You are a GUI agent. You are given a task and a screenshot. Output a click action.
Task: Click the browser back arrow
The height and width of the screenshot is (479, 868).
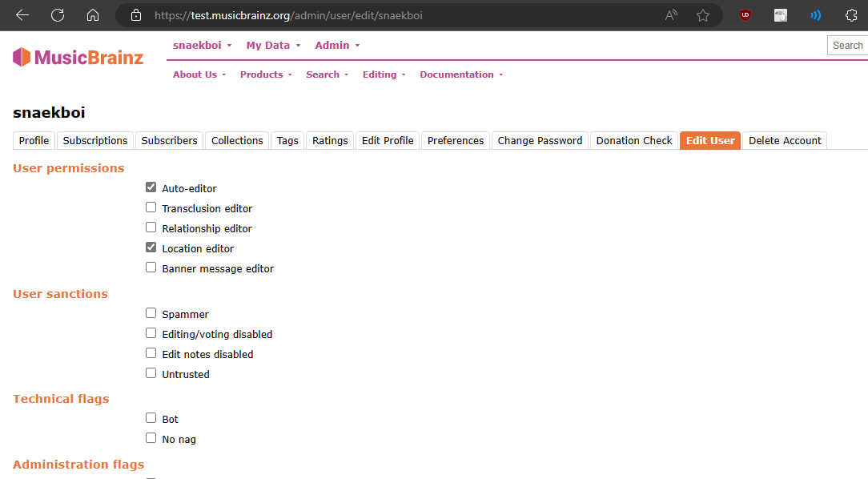(x=22, y=15)
